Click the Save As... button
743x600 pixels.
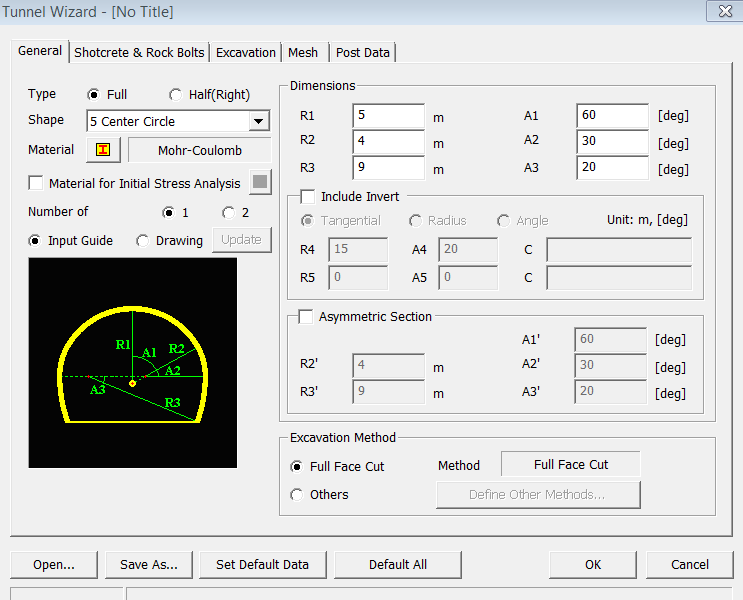(x=149, y=564)
